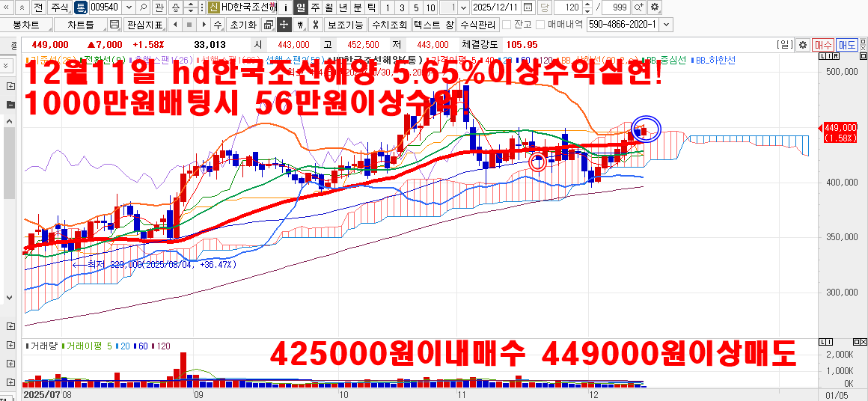Click the red 매수 buy button
The width and height of the screenshot is (868, 401).
(x=823, y=45)
